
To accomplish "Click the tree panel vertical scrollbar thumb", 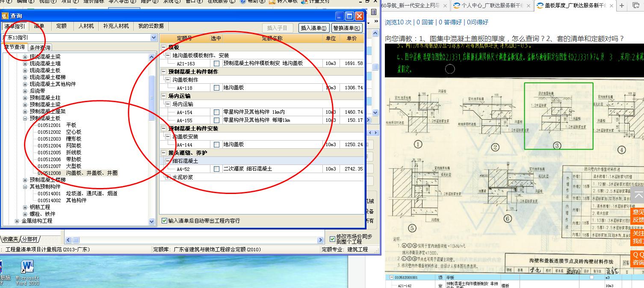I will coord(152,98).
